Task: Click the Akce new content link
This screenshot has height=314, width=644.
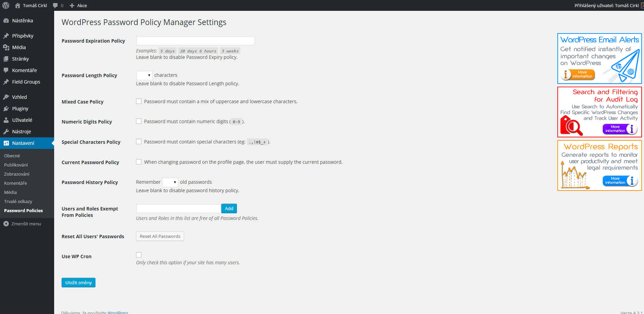Action: (x=78, y=5)
